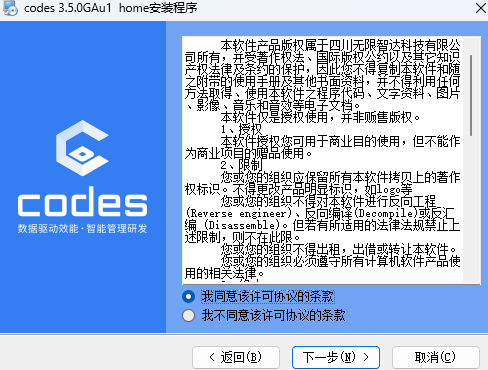Click 本软件仅是授权使用 line in license

(273, 117)
